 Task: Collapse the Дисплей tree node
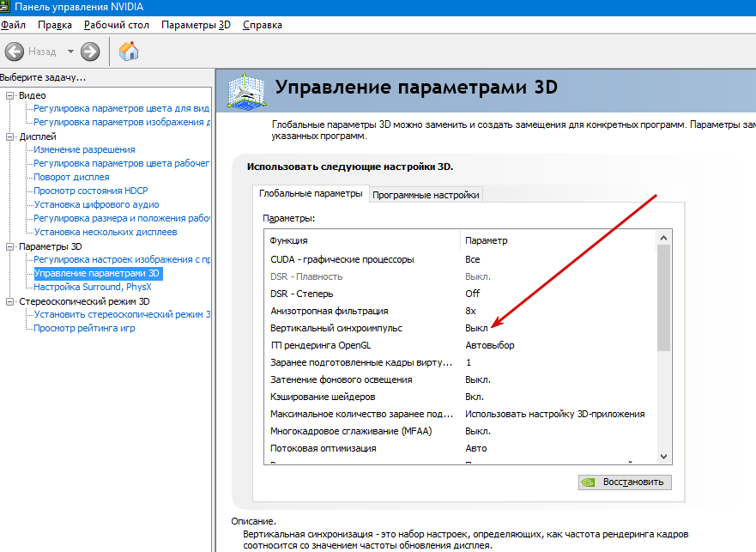pos(9,136)
